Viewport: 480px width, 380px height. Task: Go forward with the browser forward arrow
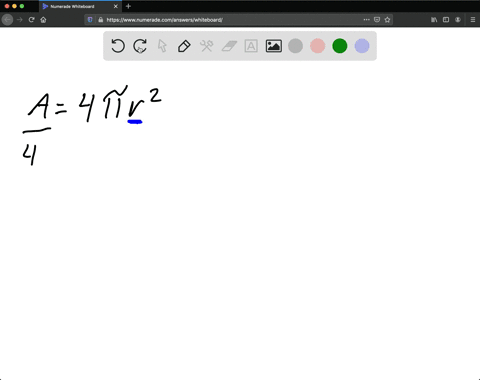pyautogui.click(x=20, y=20)
